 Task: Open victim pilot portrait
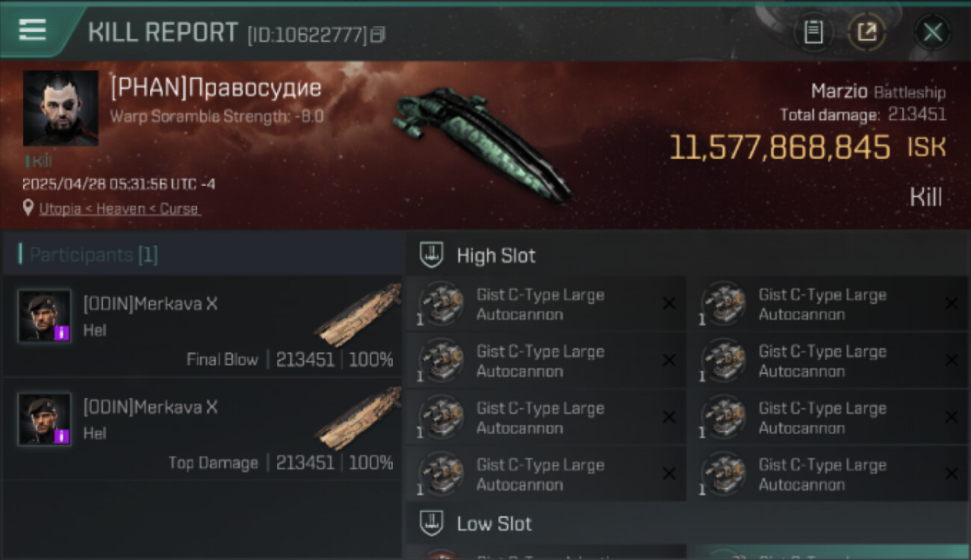pos(61,108)
